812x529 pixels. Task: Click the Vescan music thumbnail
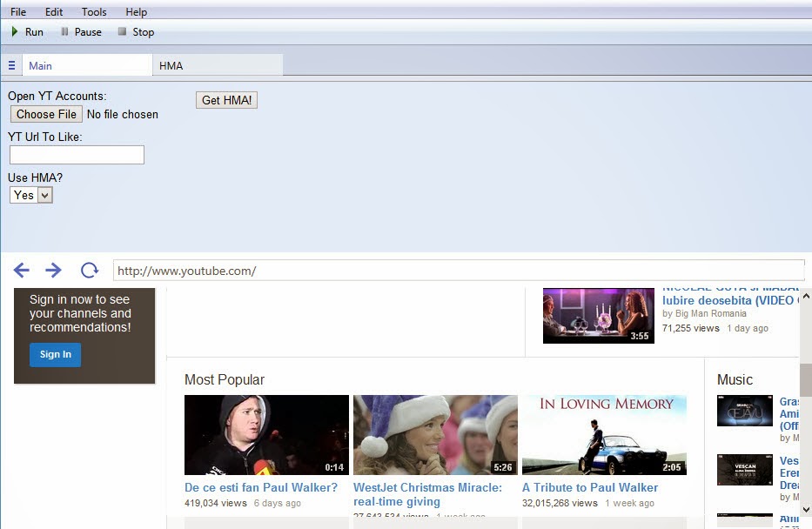point(745,470)
